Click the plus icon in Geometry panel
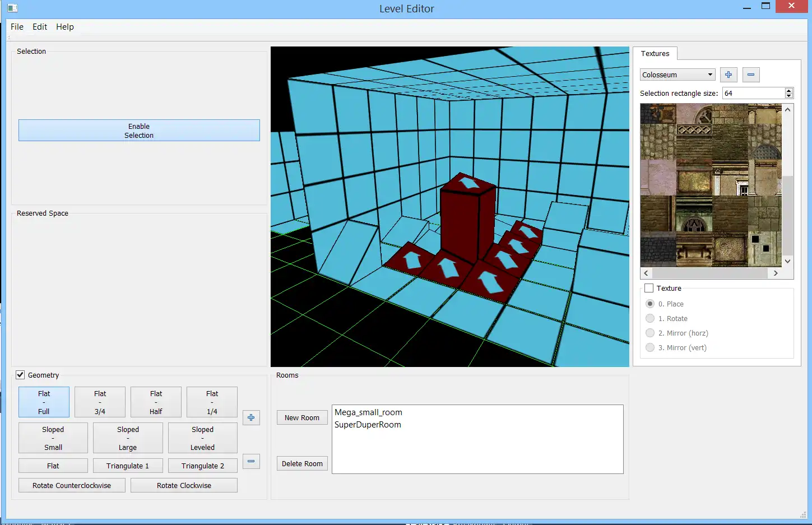Viewport: 812px width, 525px height. pos(251,417)
